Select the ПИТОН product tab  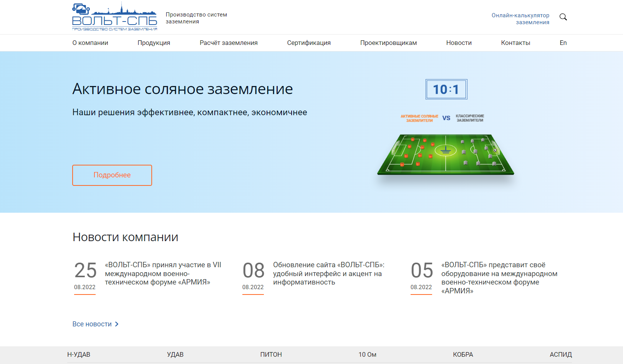click(x=271, y=354)
